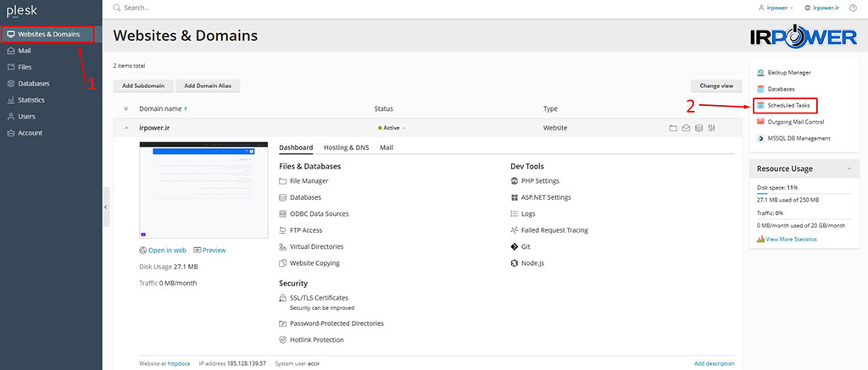Open settings sliders icon in domain row
868x370 pixels.
point(712,128)
